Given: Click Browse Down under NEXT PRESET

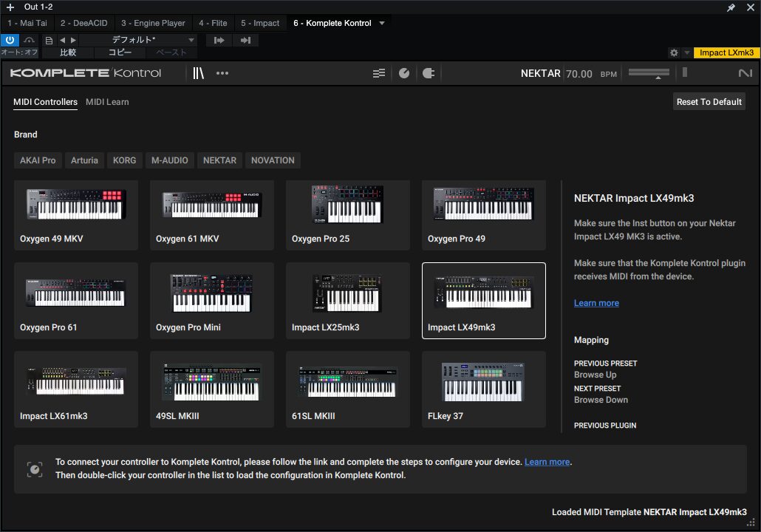Looking at the screenshot, I should (x=601, y=400).
